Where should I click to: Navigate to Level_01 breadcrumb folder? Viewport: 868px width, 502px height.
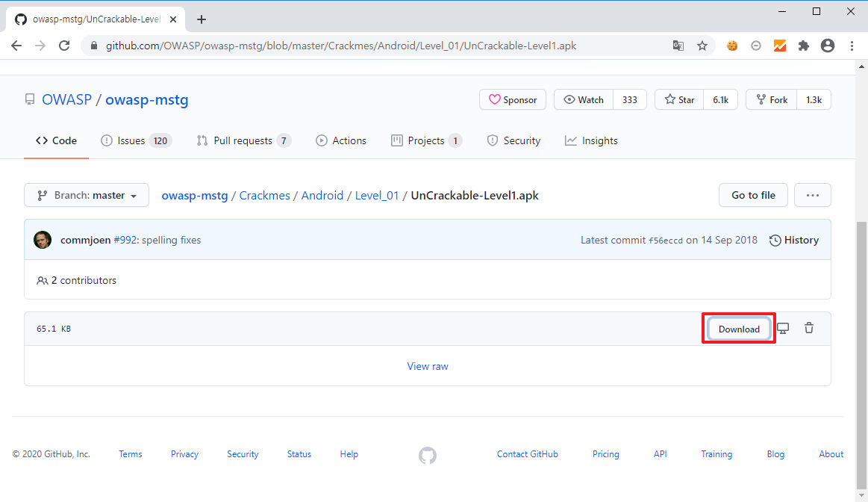pyautogui.click(x=377, y=196)
